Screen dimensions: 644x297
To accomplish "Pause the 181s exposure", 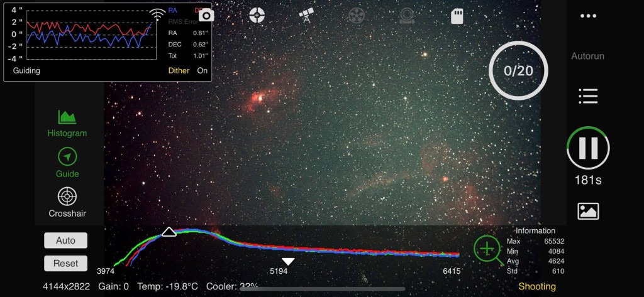I will pos(588,148).
